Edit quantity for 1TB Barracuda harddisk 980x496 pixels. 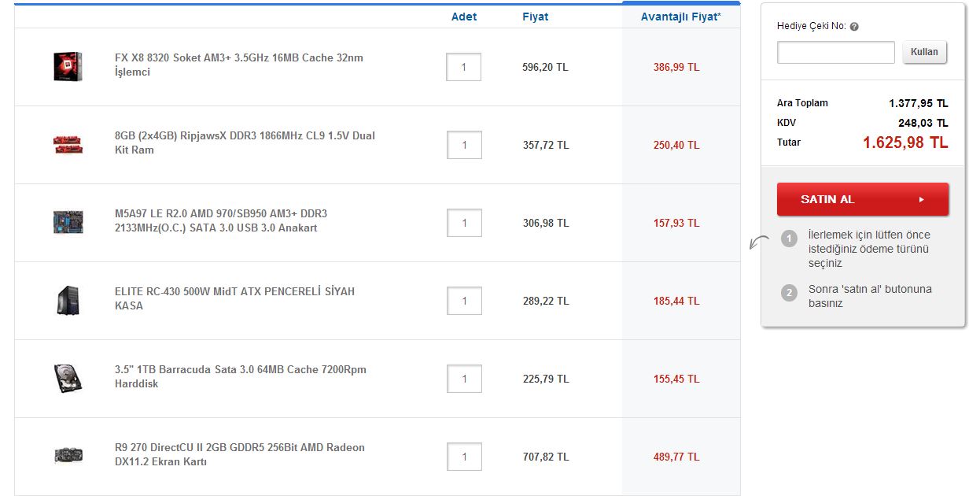[463, 379]
